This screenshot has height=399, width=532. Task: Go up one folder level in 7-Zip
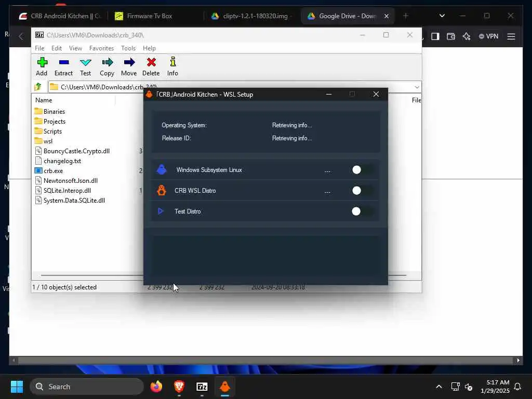coord(38,87)
